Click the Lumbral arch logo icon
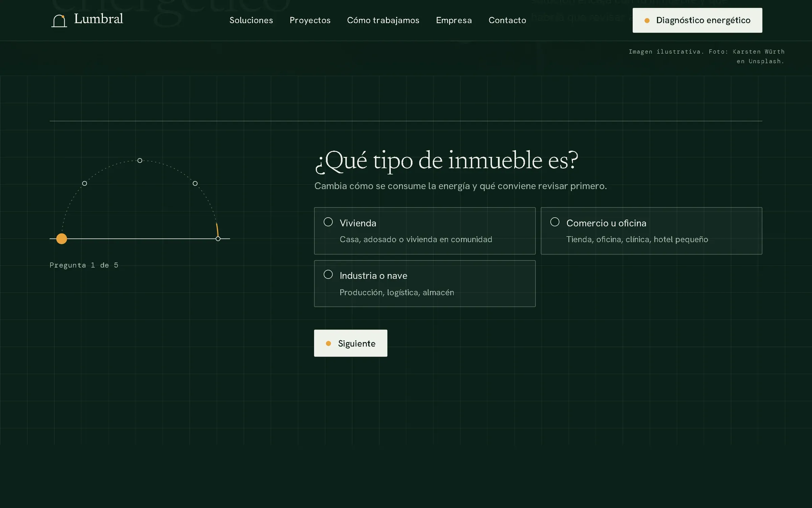The width and height of the screenshot is (812, 508). point(59,21)
